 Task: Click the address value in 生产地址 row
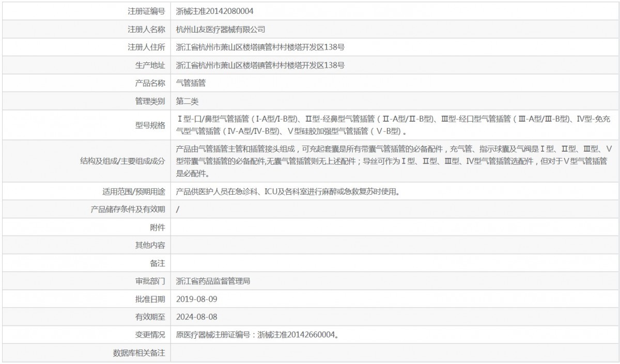tap(260, 65)
